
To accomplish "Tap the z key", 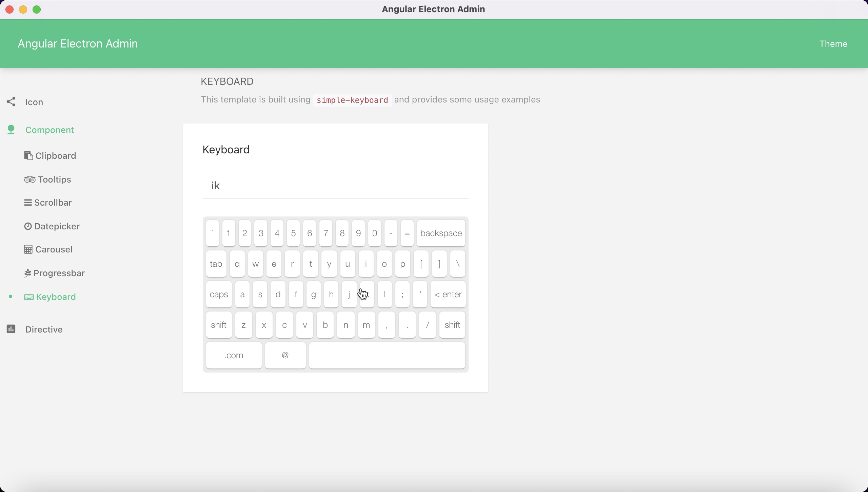I will click(243, 325).
